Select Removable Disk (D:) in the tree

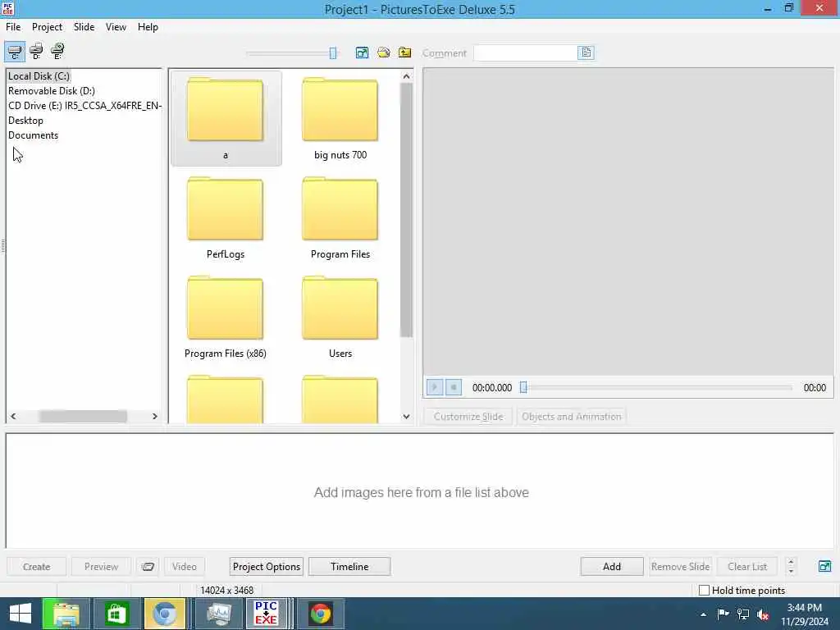(52, 91)
